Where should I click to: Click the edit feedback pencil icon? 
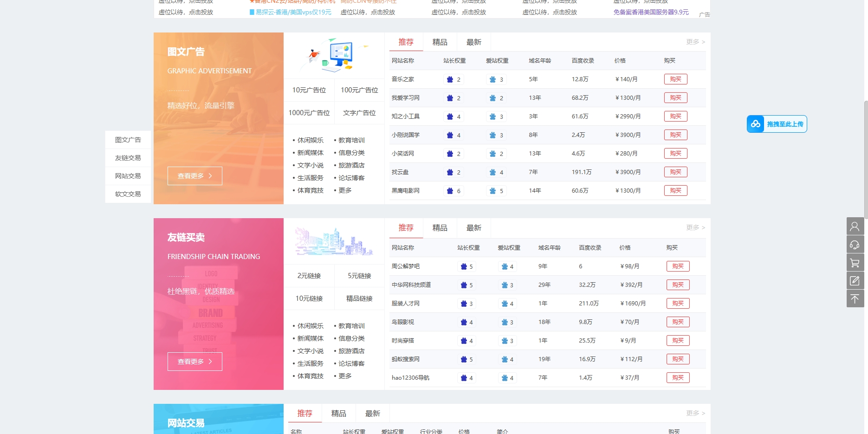point(855,281)
